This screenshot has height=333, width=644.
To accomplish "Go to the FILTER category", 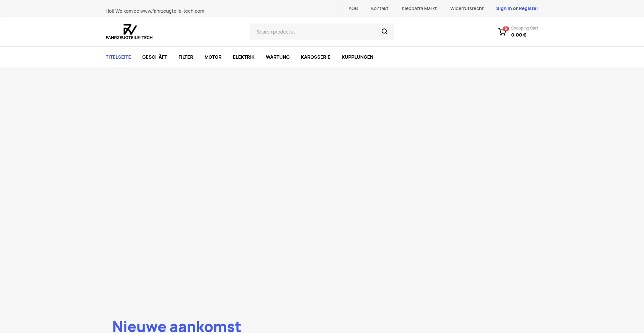I will (186, 57).
